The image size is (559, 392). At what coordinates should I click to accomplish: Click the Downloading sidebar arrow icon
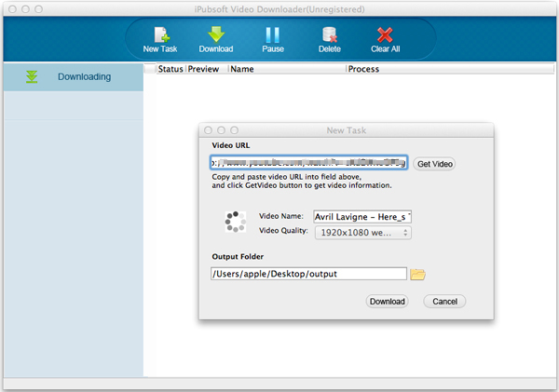pyautogui.click(x=32, y=76)
